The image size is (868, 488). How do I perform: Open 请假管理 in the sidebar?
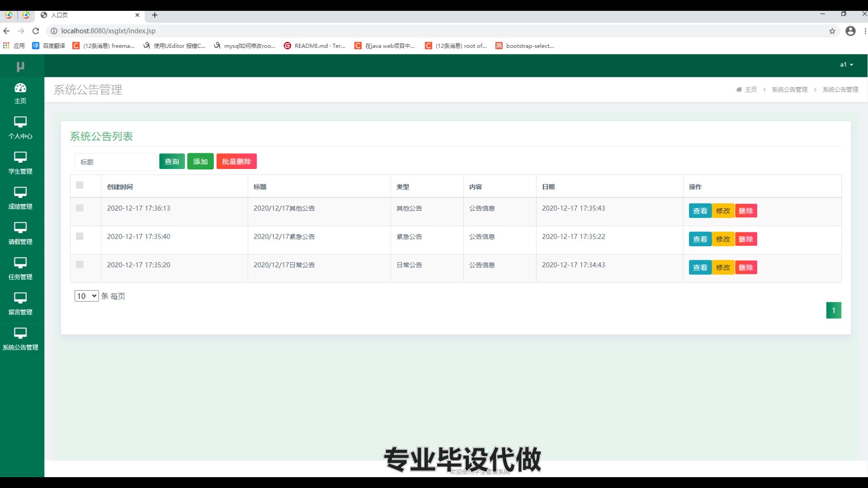pyautogui.click(x=20, y=234)
